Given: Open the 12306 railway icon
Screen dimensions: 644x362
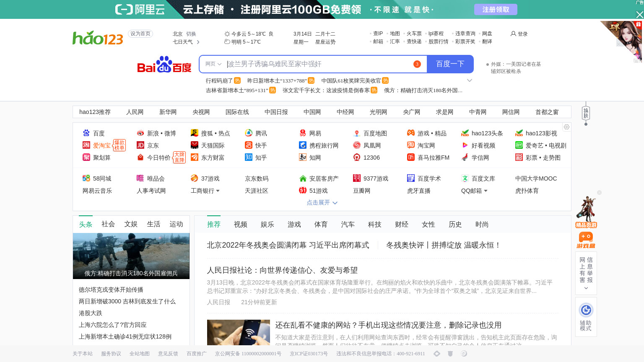Looking at the screenshot, I should (x=356, y=157).
